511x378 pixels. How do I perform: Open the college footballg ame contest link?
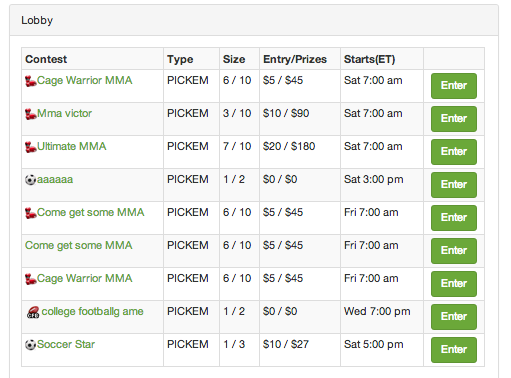coord(92,311)
